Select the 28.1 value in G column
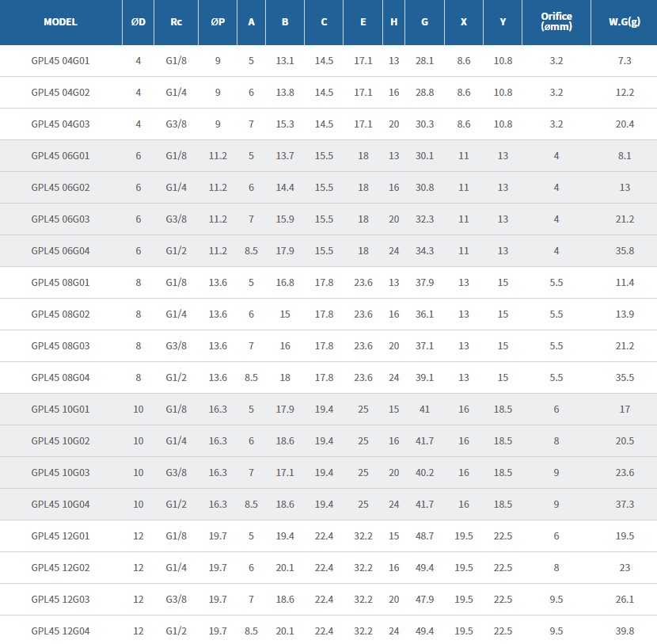 424,61
